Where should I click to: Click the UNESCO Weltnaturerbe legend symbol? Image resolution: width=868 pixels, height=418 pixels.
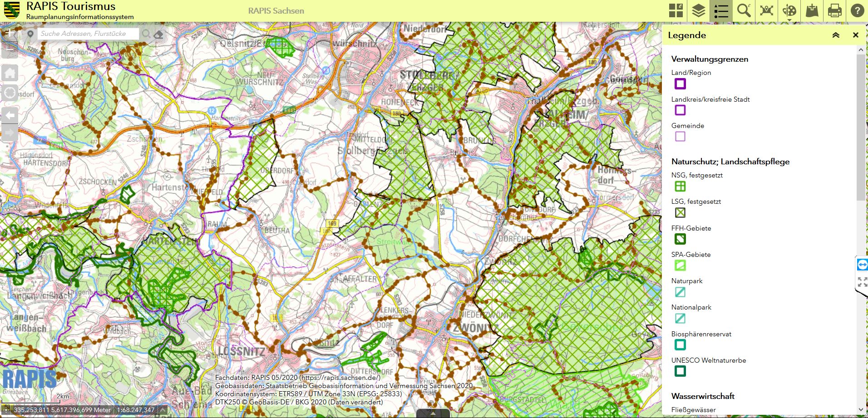tap(680, 371)
